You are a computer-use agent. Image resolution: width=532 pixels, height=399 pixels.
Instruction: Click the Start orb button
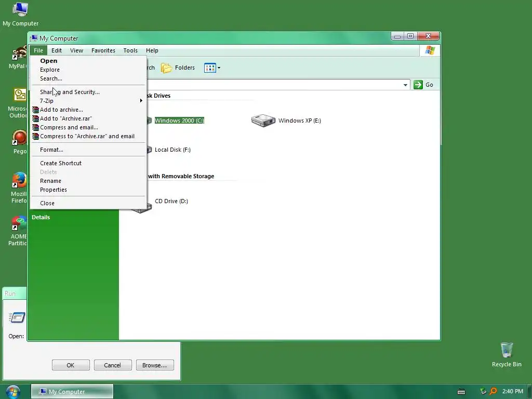pyautogui.click(x=13, y=392)
